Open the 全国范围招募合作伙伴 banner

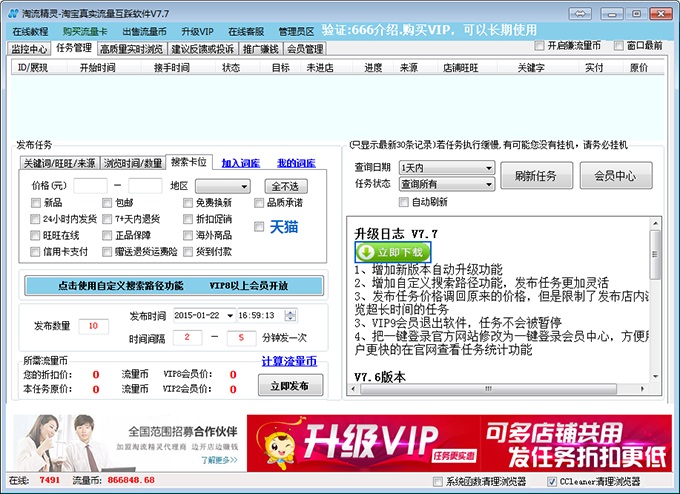pos(127,443)
